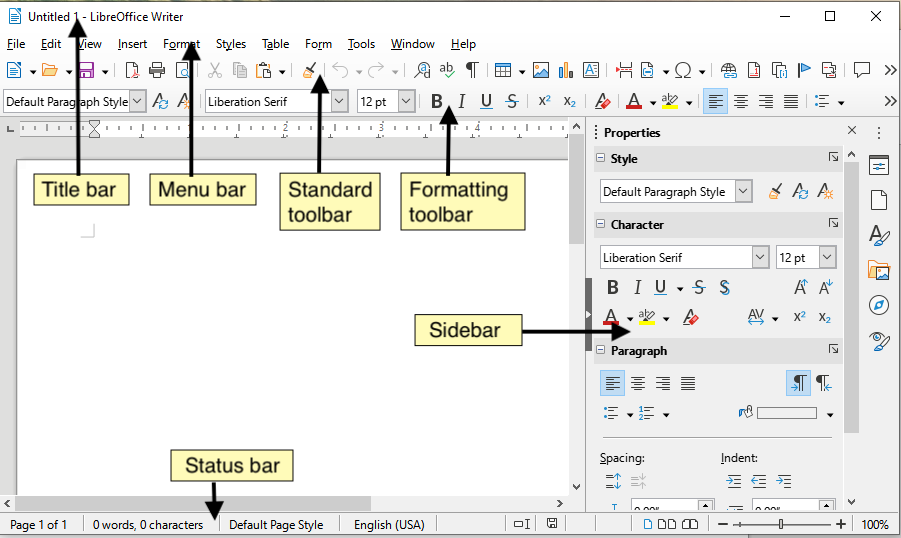This screenshot has height=538, width=901.
Task: Click the zoom slider in status bar
Action: click(x=780, y=525)
